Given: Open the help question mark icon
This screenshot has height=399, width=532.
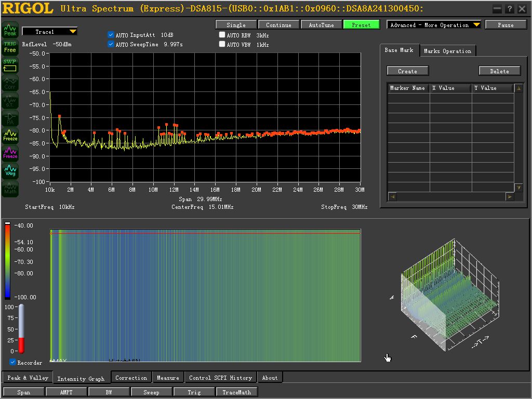Looking at the screenshot, I should [509, 9].
